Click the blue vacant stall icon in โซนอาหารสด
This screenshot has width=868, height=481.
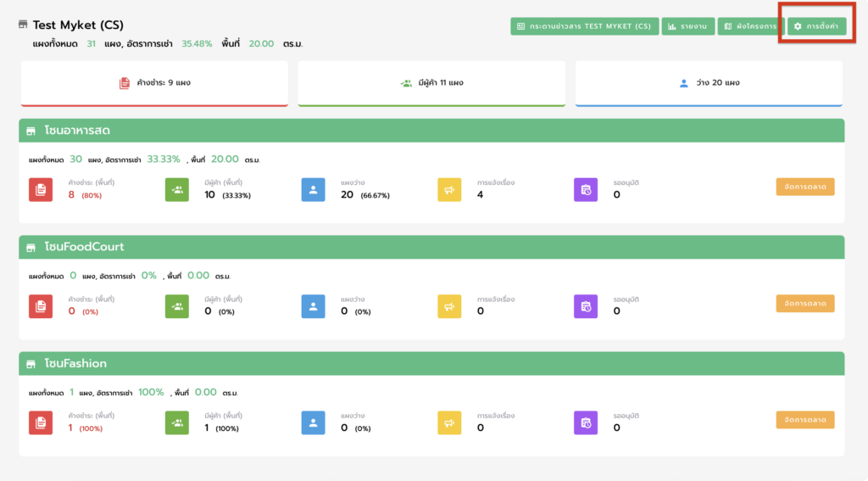pos(313,190)
